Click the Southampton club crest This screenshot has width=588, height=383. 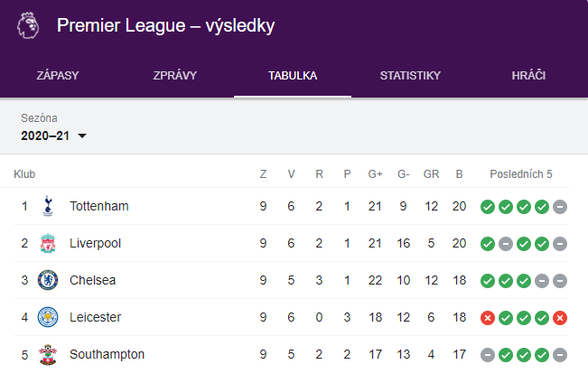[48, 354]
